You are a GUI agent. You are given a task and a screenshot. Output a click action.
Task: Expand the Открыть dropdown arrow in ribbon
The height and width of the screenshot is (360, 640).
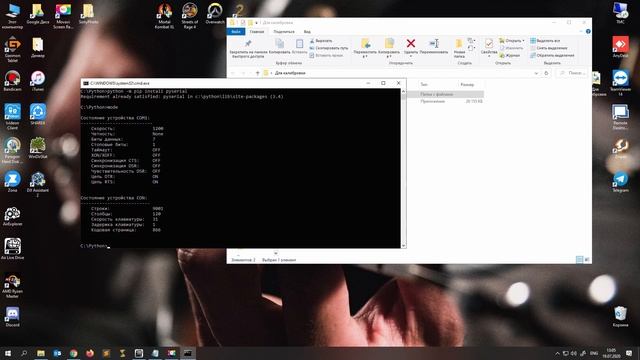click(x=523, y=41)
